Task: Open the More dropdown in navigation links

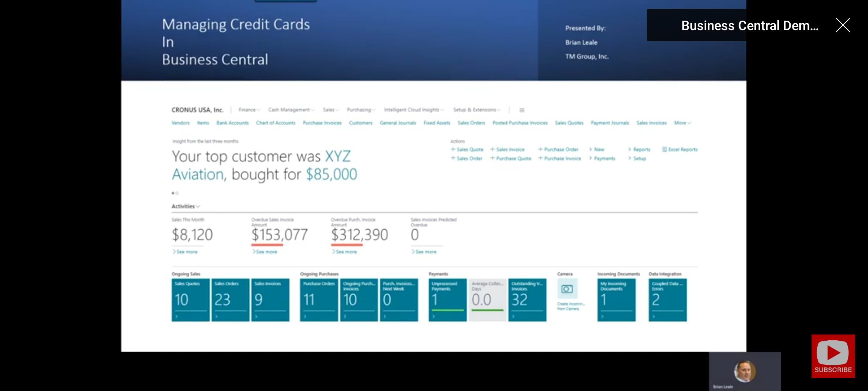Action: [682, 123]
